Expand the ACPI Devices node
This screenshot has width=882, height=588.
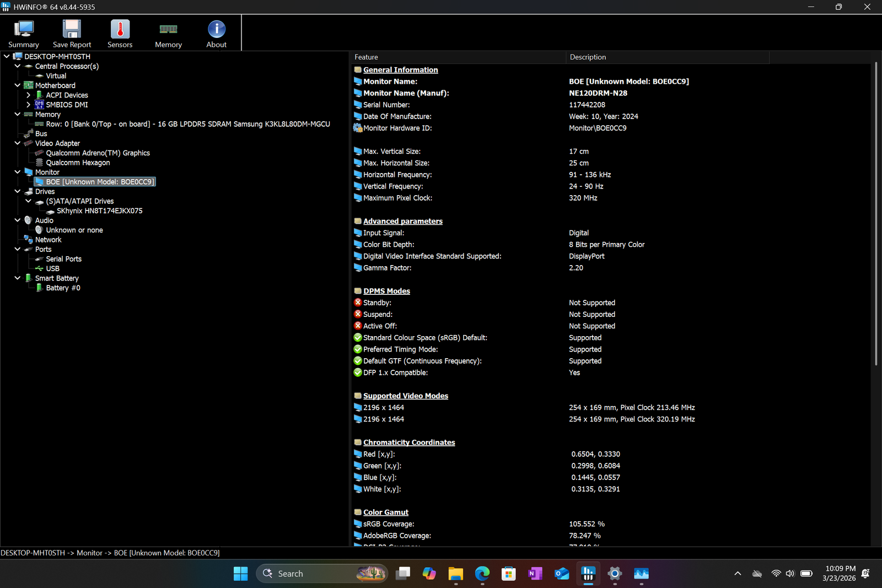coord(28,95)
